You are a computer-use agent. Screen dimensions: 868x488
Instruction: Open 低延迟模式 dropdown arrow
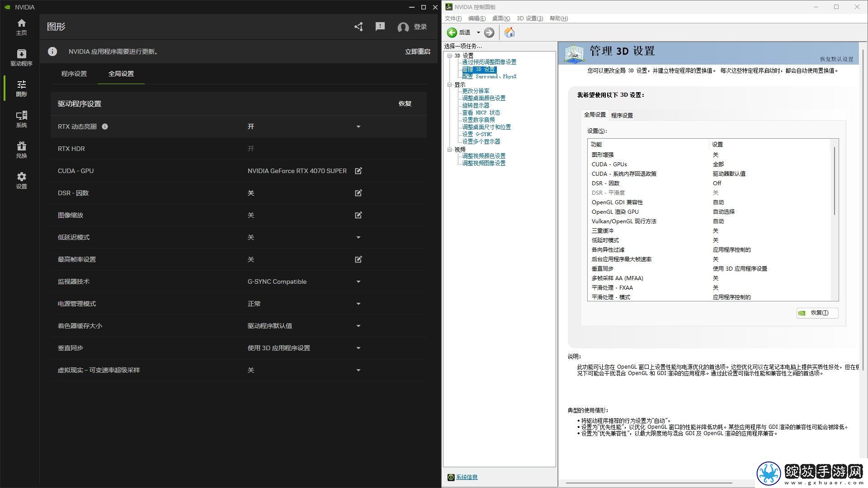[359, 237]
